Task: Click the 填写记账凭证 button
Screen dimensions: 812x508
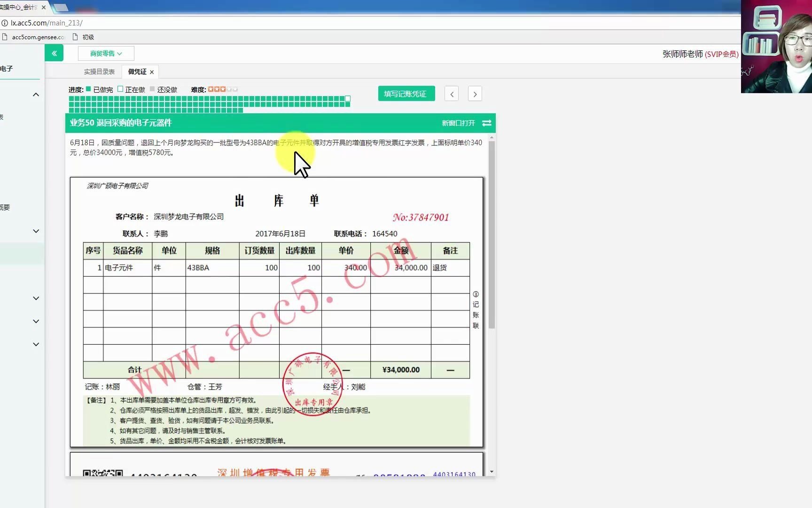Action: coord(406,94)
